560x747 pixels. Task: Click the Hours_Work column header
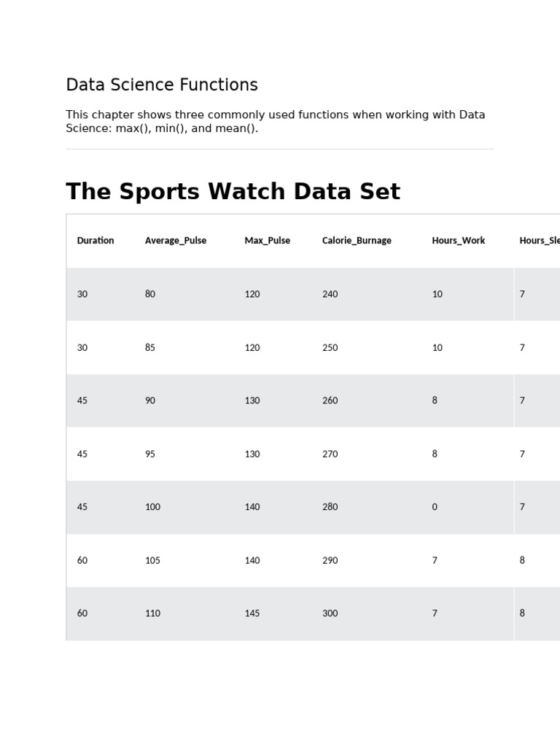click(x=458, y=241)
